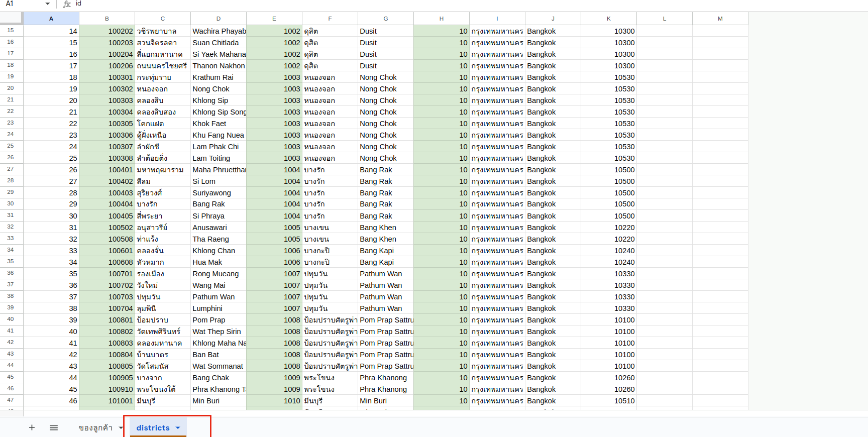Select cell with value 100502

point(107,228)
